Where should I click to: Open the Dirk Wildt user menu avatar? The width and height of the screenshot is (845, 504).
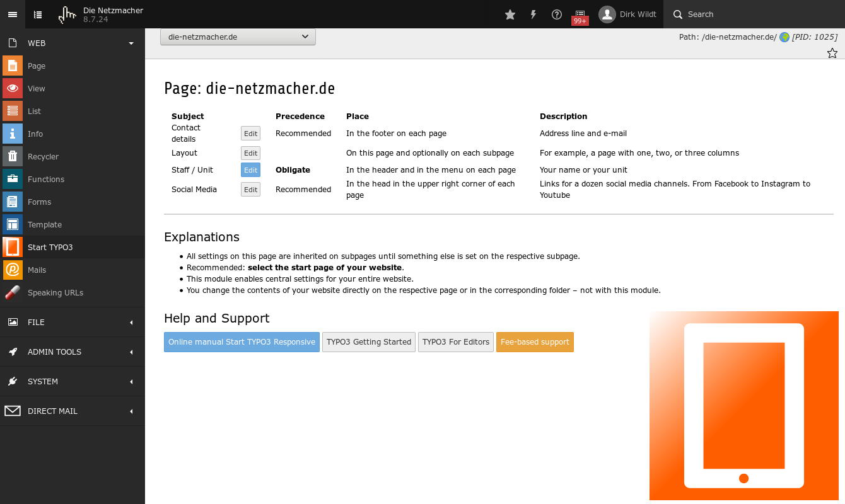(607, 14)
